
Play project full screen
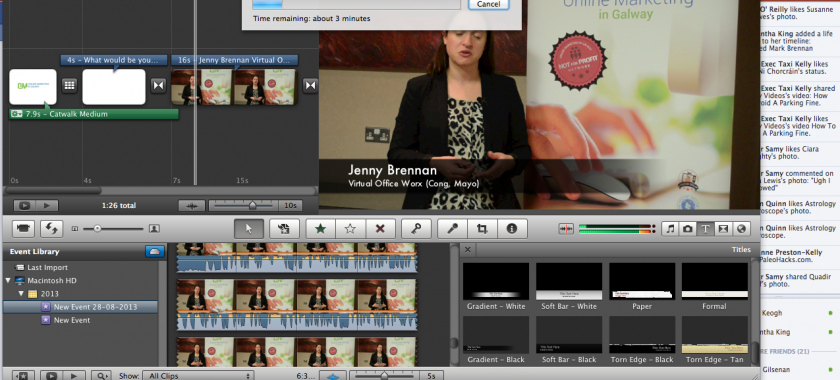pyautogui.click(x=25, y=206)
